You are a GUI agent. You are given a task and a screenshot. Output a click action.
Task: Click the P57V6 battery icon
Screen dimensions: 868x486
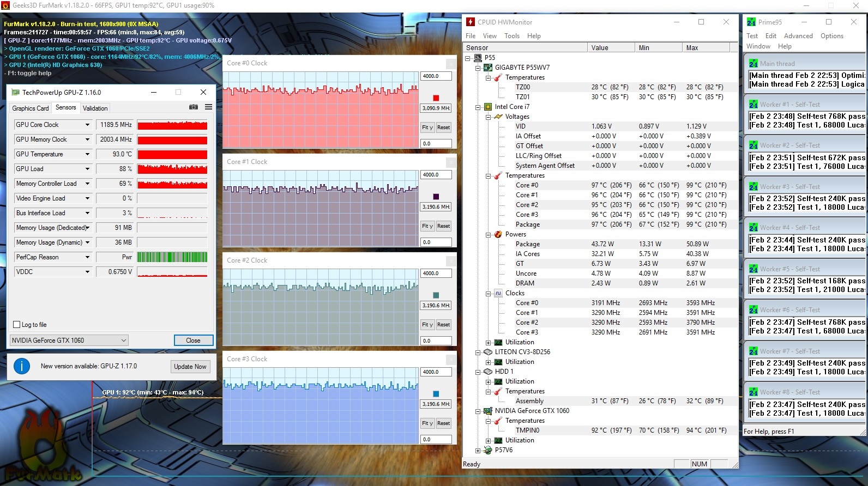(488, 450)
